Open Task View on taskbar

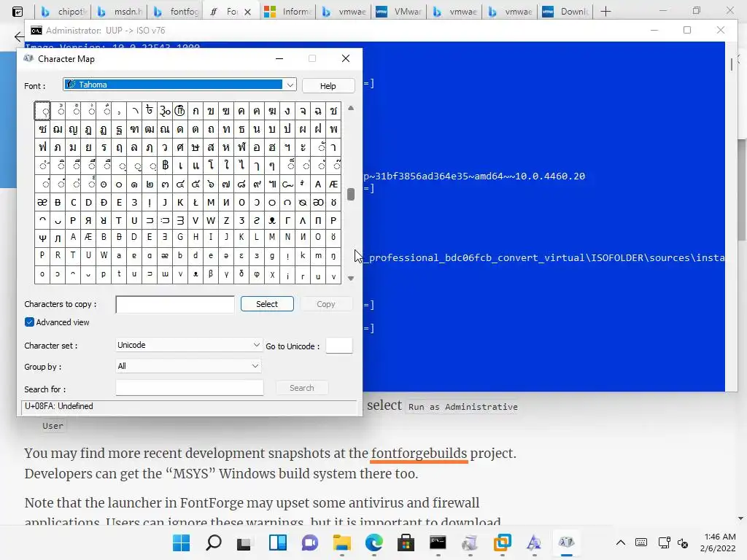245,542
